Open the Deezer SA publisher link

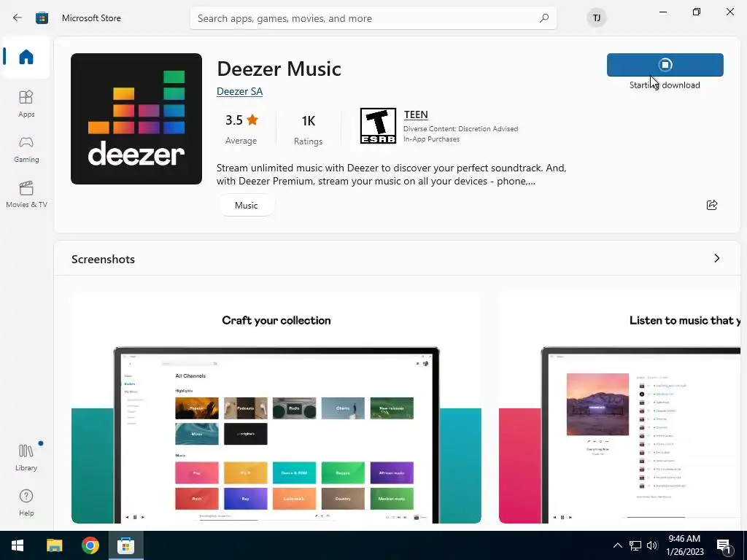coord(239,91)
